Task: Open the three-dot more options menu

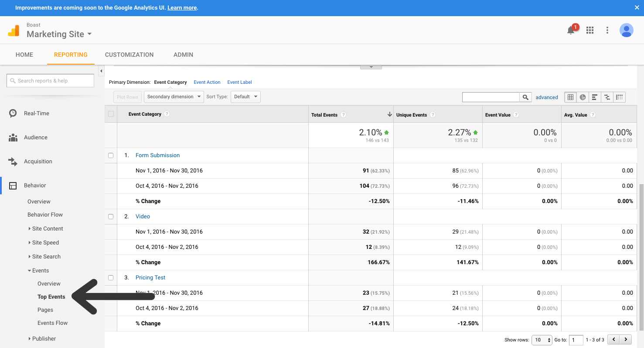Action: coord(607,30)
